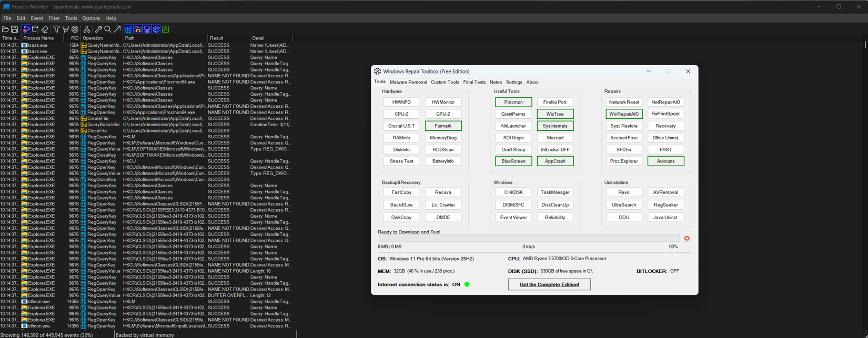Click the Detail column header
Viewport: 868px width, 338px height.
271,38
